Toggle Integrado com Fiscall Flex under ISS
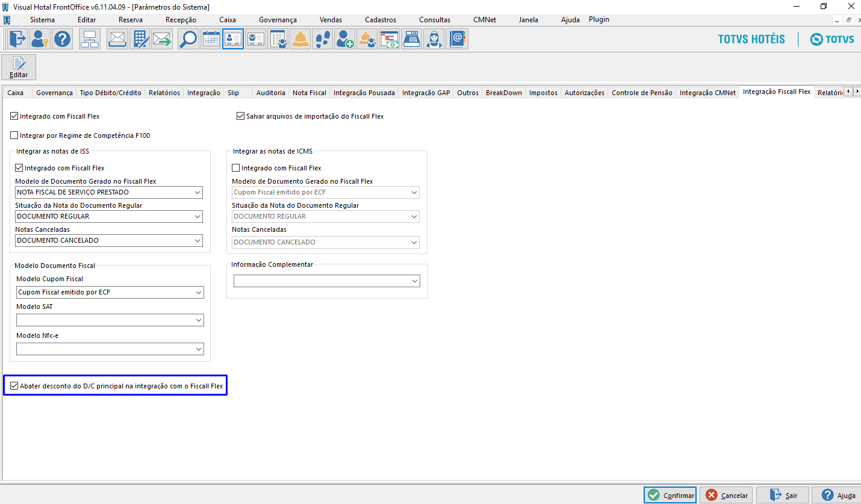861x504 pixels. pos(19,168)
